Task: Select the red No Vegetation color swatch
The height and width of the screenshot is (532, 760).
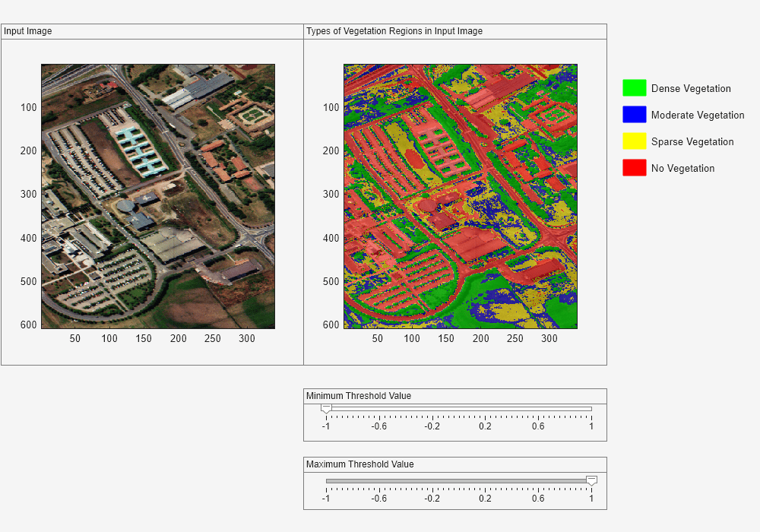Action: coord(633,168)
